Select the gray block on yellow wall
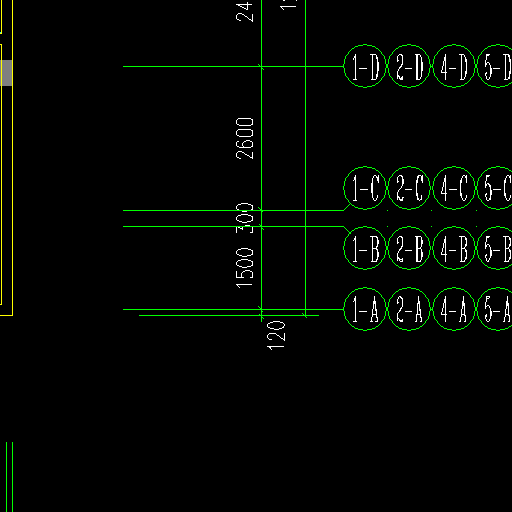Screen dimensions: 512x512 tap(6, 73)
